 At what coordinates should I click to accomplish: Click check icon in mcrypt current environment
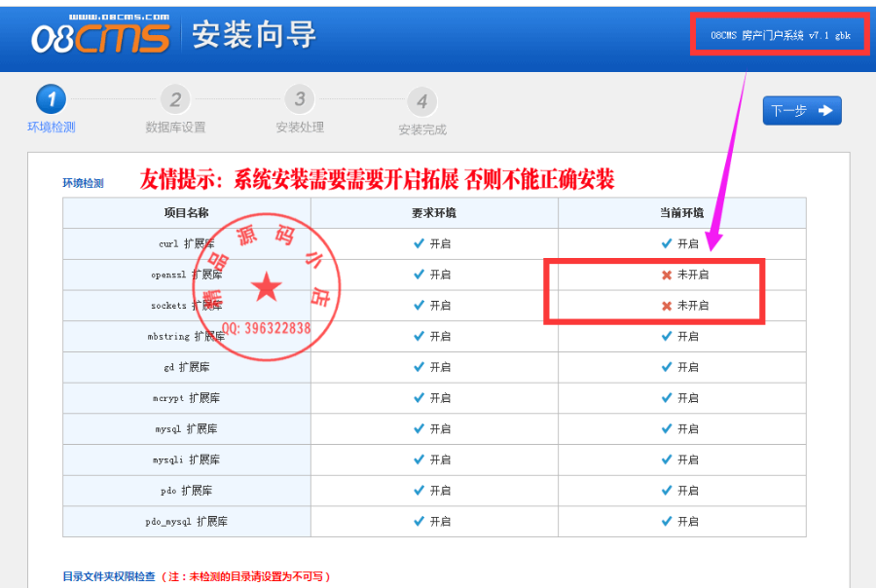point(667,398)
